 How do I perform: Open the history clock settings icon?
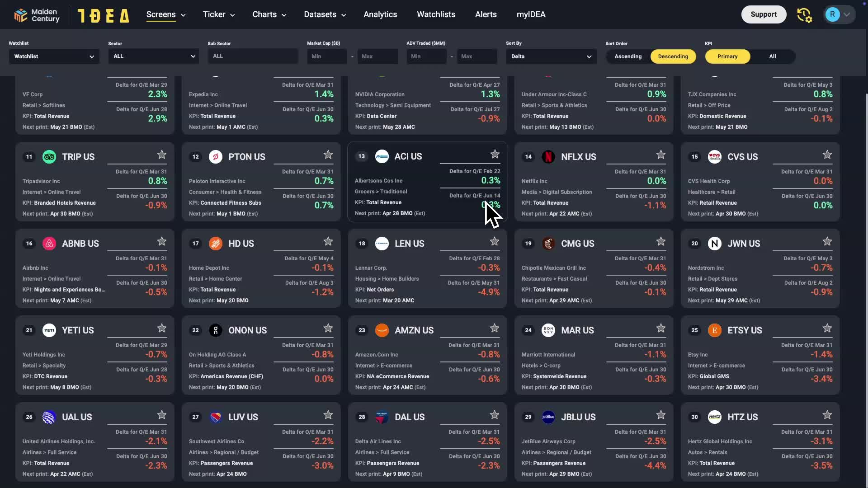tap(804, 15)
